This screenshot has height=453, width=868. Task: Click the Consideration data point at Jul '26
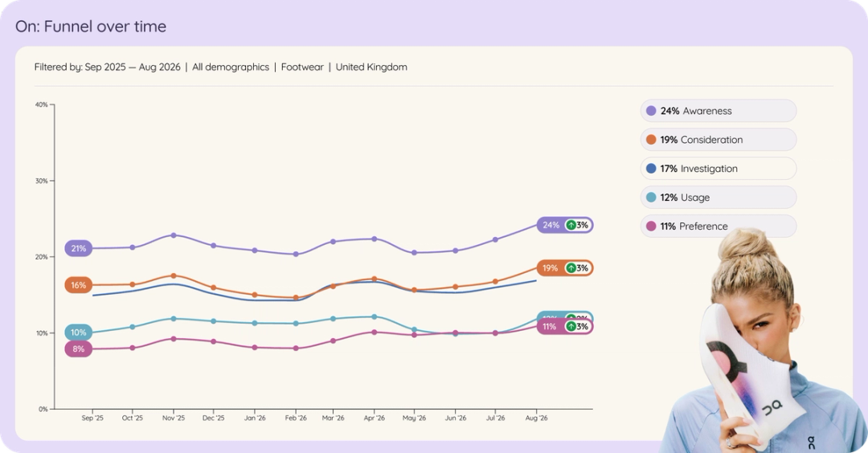495,282
